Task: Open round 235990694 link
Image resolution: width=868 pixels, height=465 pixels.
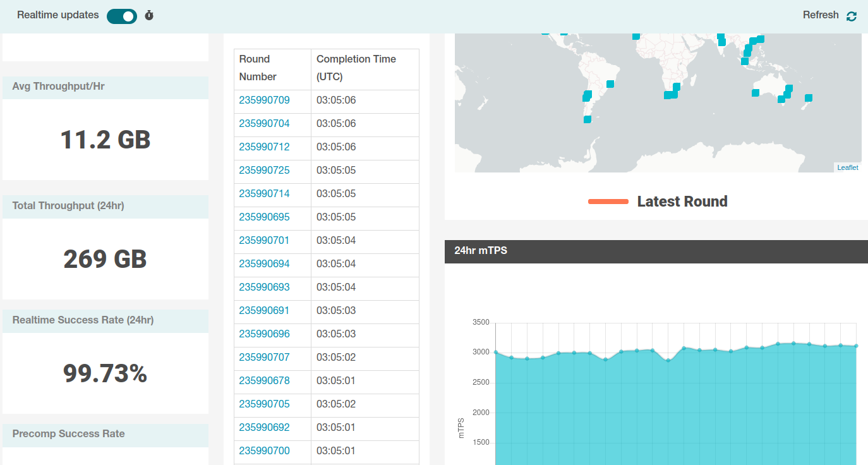Action: pyautogui.click(x=264, y=263)
